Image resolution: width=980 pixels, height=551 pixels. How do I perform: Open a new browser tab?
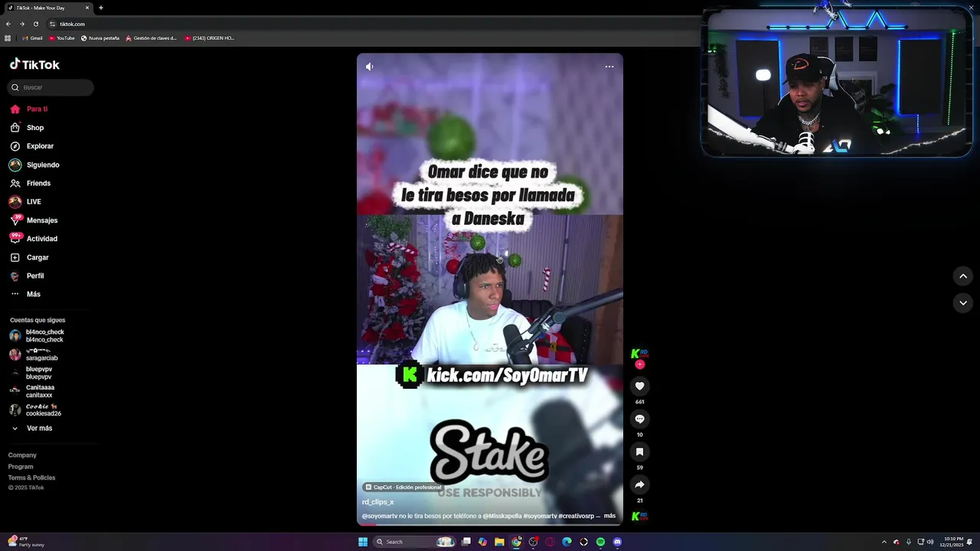101,8
